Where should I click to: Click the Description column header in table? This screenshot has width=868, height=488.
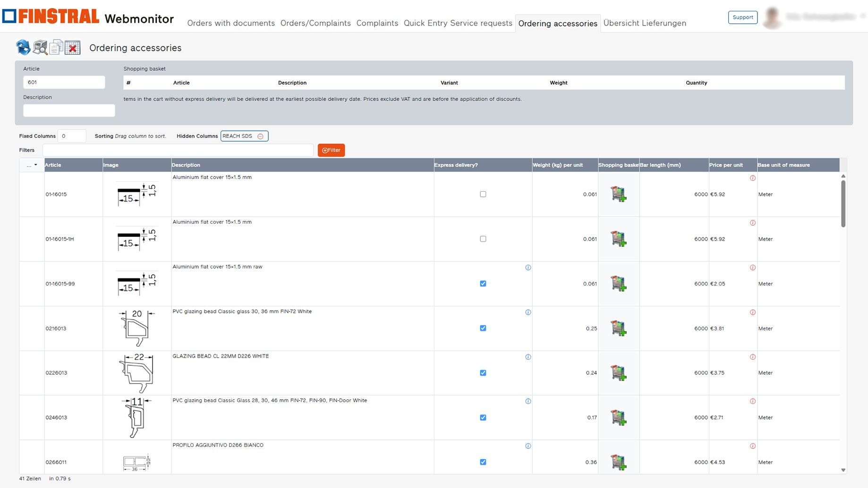coord(303,165)
